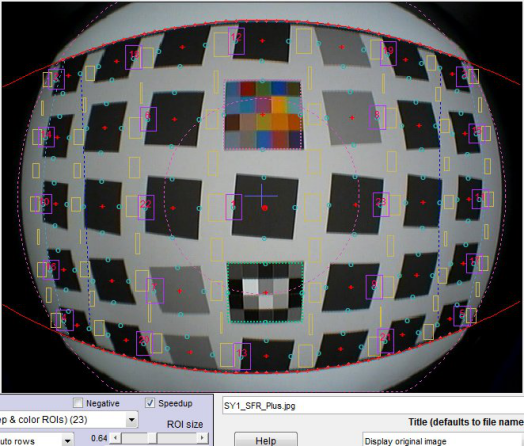This screenshot has height=446, width=524.
Task: Select ROI marker labeled 22
Action: (146, 207)
